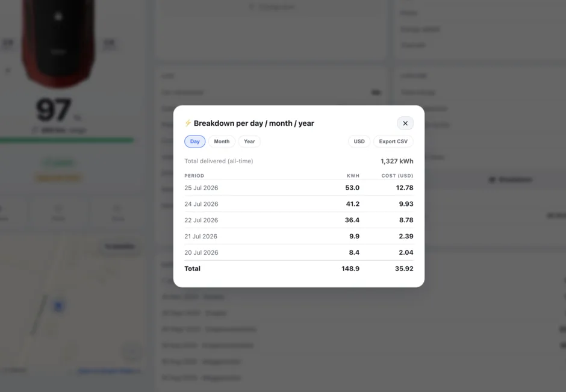
Task: Select the 20 Jul 2026 row
Action: click(x=299, y=252)
